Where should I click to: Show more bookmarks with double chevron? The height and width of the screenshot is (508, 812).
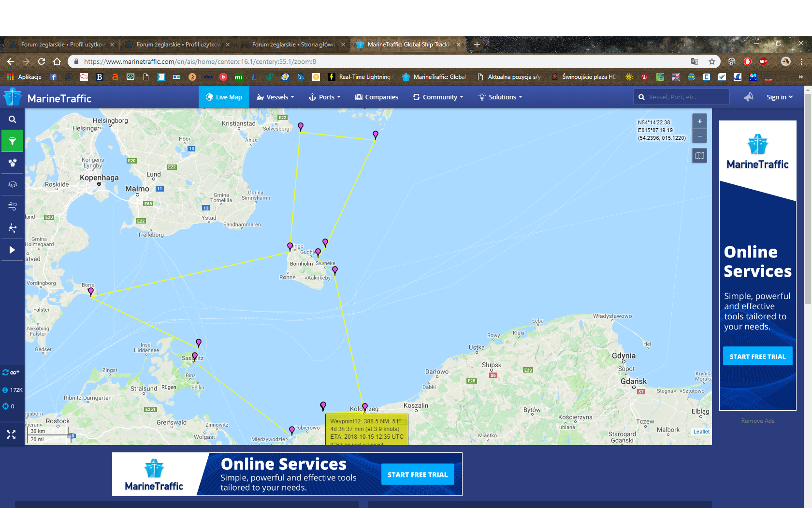coord(800,77)
